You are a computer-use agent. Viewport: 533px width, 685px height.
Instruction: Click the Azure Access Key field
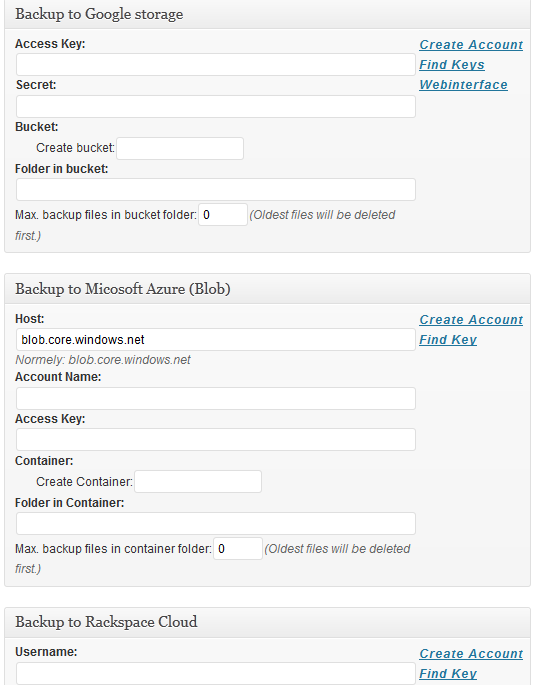click(x=216, y=439)
